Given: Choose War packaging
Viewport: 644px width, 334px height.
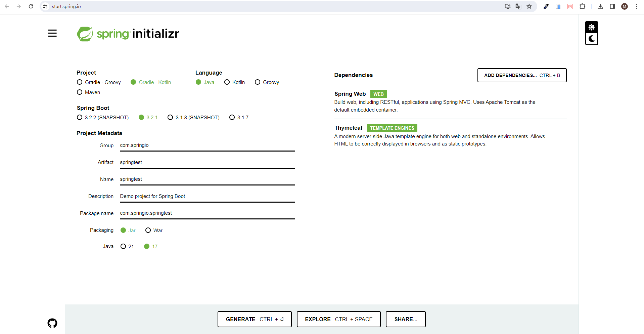Looking at the screenshot, I should [154, 231].
